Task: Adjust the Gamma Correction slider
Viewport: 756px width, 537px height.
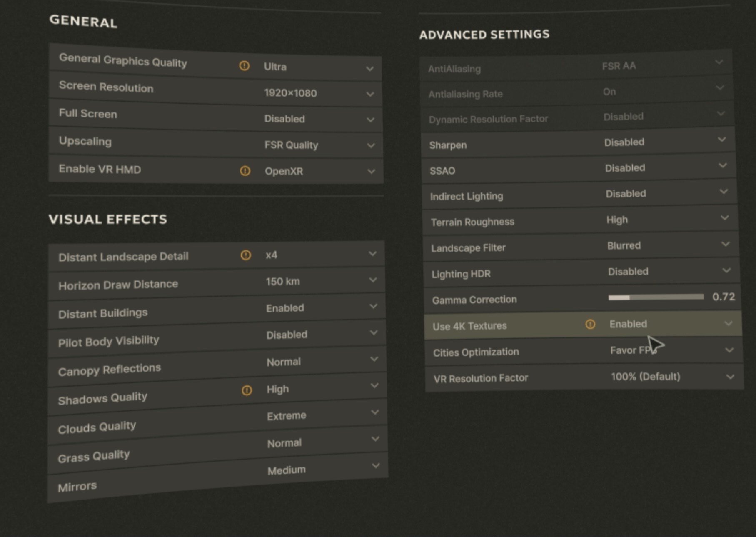Action: [656, 297]
